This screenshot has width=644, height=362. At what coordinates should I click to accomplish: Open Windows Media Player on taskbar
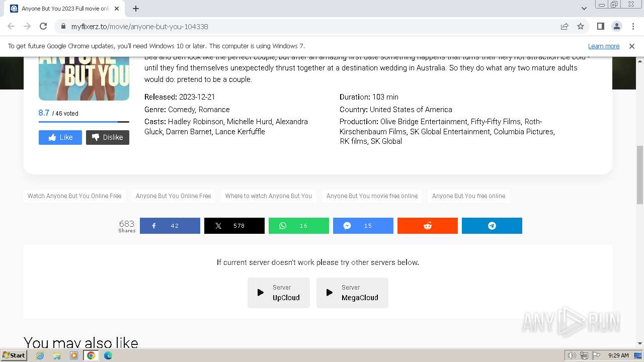click(x=74, y=355)
